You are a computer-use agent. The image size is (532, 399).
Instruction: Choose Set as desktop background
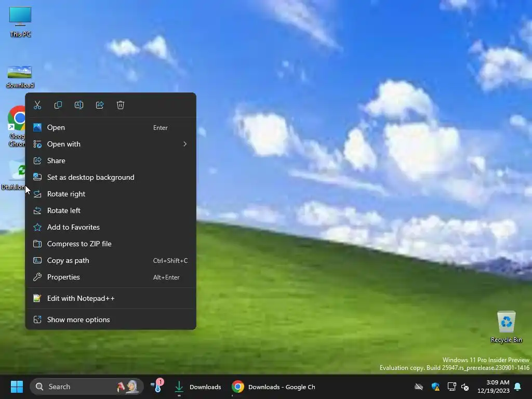(111, 178)
